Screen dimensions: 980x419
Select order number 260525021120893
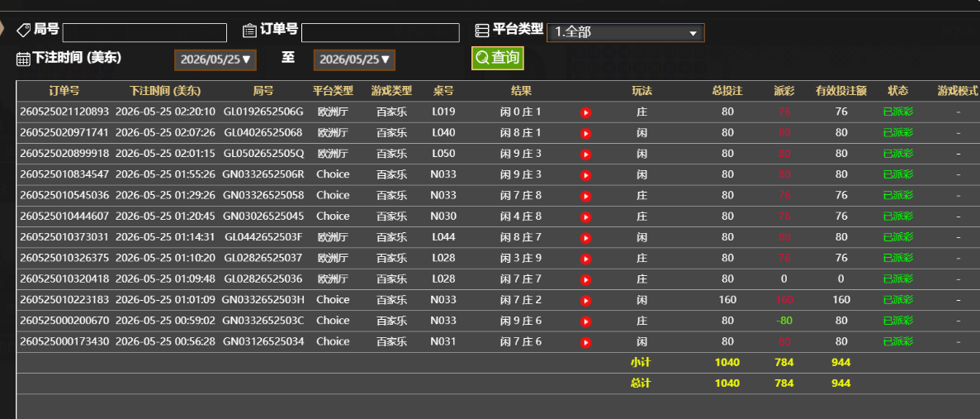pos(64,112)
